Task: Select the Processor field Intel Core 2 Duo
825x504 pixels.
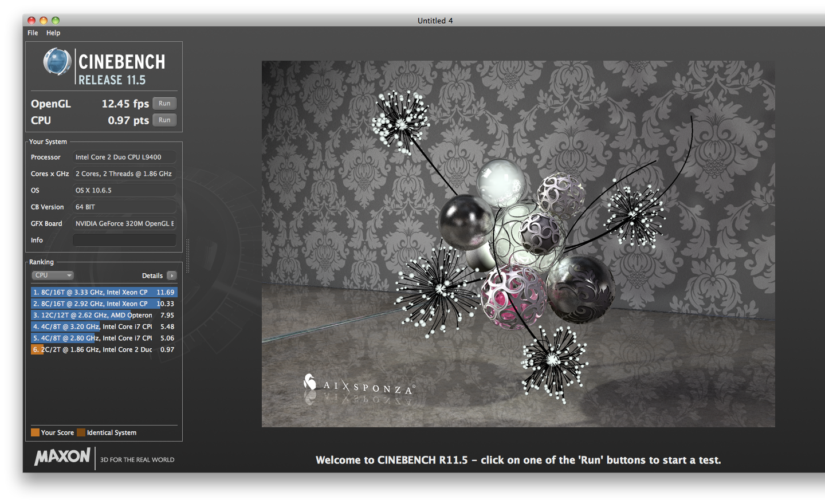Action: click(124, 157)
